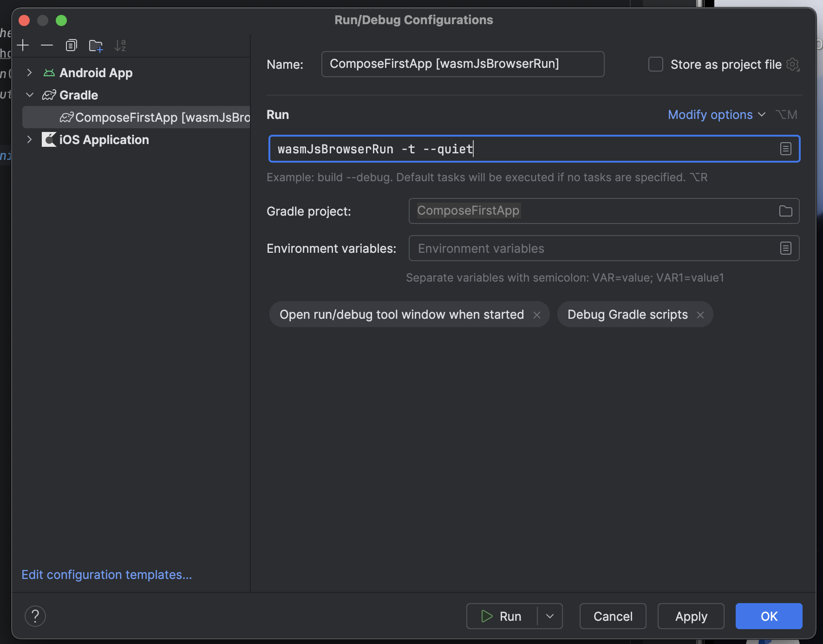Open the Run button dropdown arrow
This screenshot has height=644, width=823.
click(551, 616)
